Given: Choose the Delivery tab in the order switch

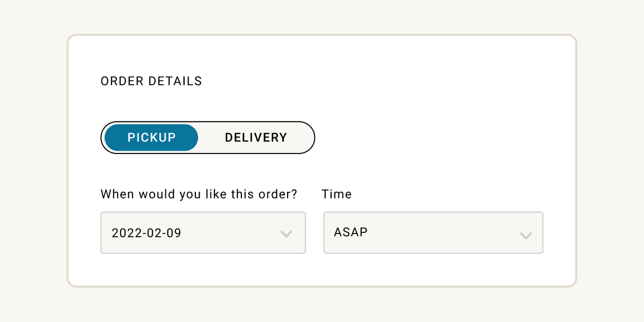Looking at the screenshot, I should [256, 137].
